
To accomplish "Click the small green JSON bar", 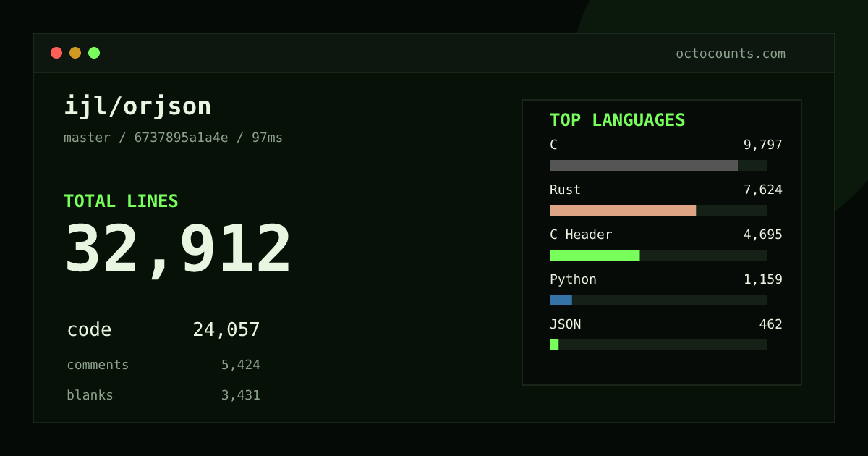I will [554, 345].
